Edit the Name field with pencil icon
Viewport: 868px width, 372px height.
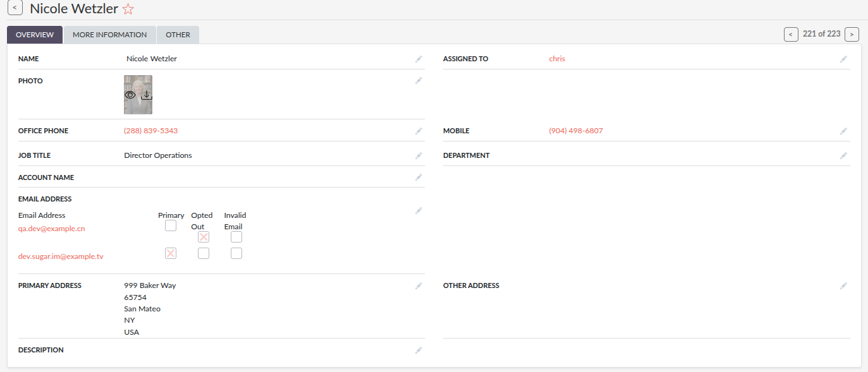pyautogui.click(x=419, y=59)
